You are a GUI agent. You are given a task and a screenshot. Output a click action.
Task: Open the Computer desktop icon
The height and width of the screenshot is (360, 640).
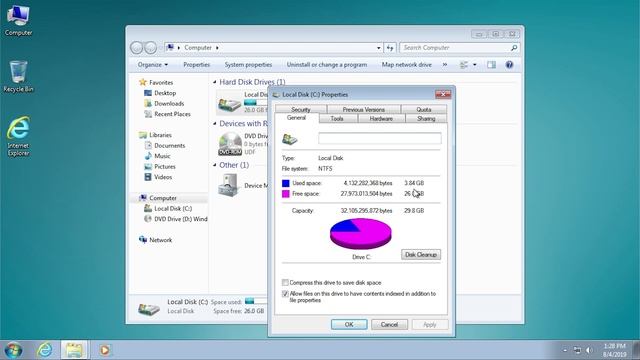pos(18,20)
